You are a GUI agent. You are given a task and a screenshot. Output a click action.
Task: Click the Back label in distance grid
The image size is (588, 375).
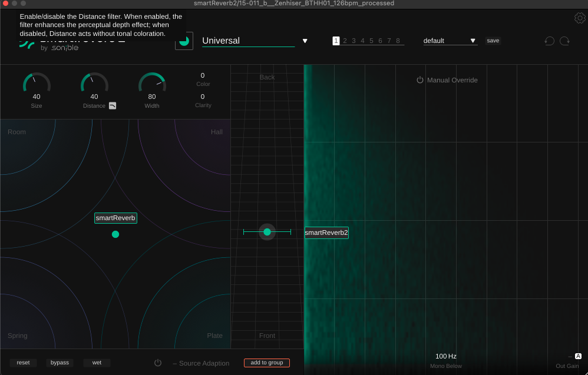(267, 77)
